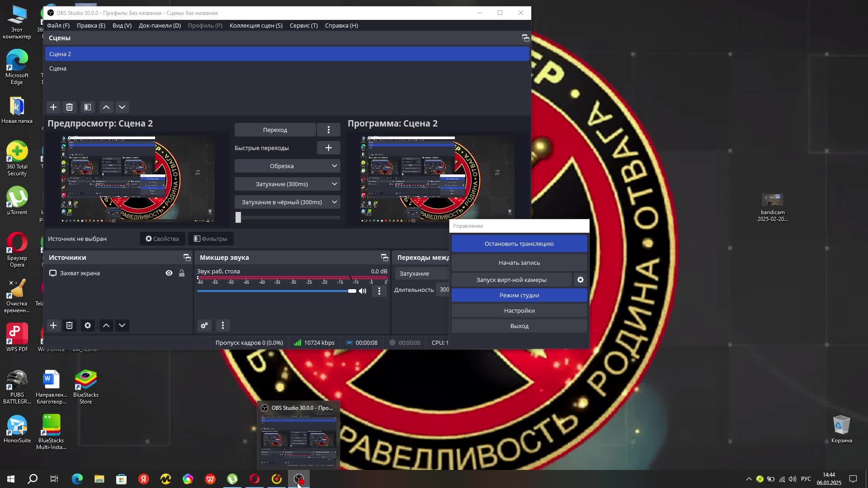
Task: Open Yandex browser from taskbar
Action: coord(144,479)
